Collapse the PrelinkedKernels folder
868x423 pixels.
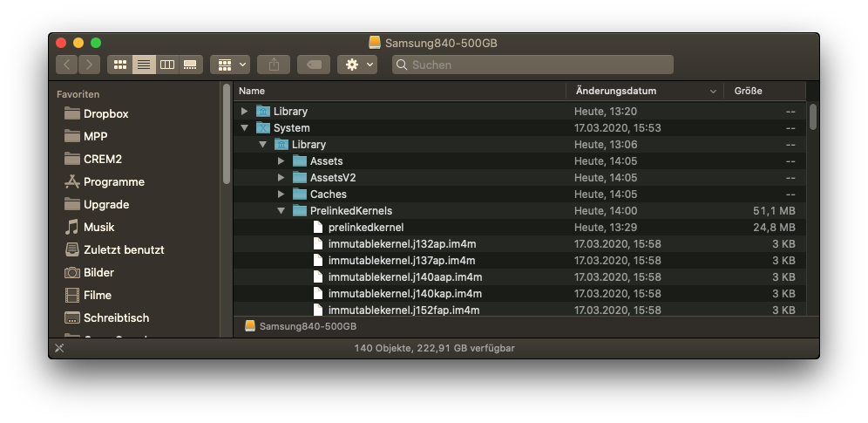pos(281,211)
